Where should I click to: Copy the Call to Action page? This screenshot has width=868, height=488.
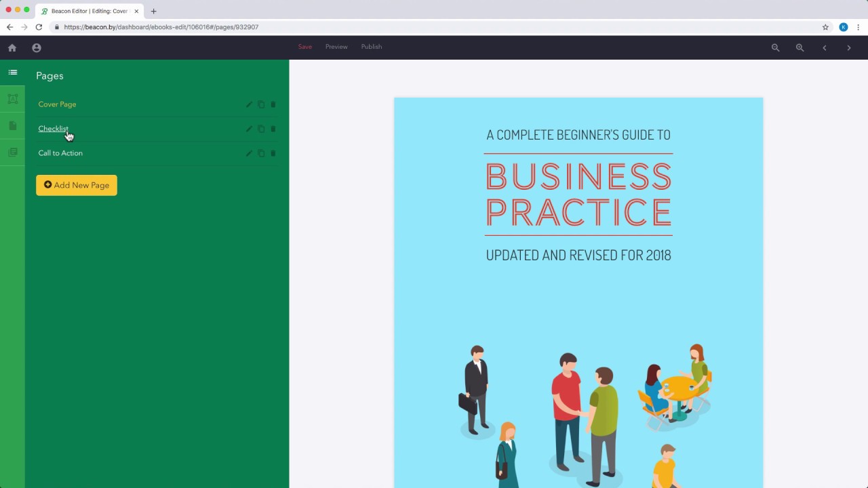(261, 153)
